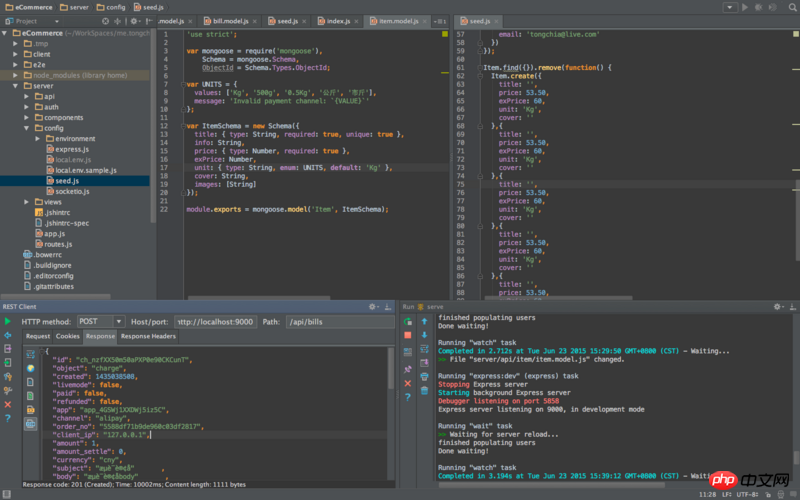Expand the environment folder in project tree
Image resolution: width=800 pixels, height=500 pixels.
(37, 139)
